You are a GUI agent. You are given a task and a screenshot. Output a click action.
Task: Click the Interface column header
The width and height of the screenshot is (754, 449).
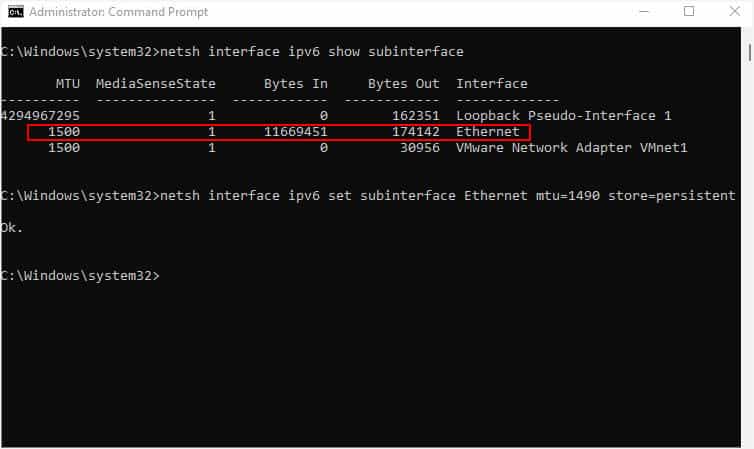pyautogui.click(x=492, y=84)
